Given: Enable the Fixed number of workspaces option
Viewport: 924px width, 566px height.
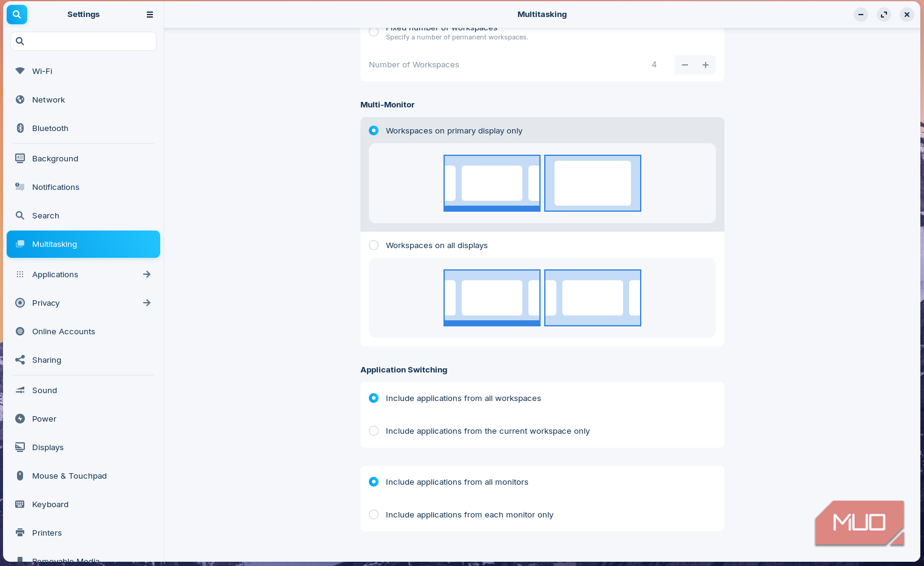Looking at the screenshot, I should [374, 32].
